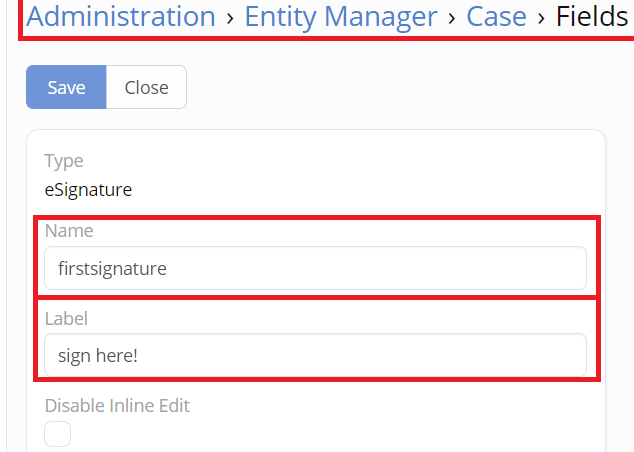
Task: Focus the Label input with 'sign here!'
Action: (x=315, y=355)
